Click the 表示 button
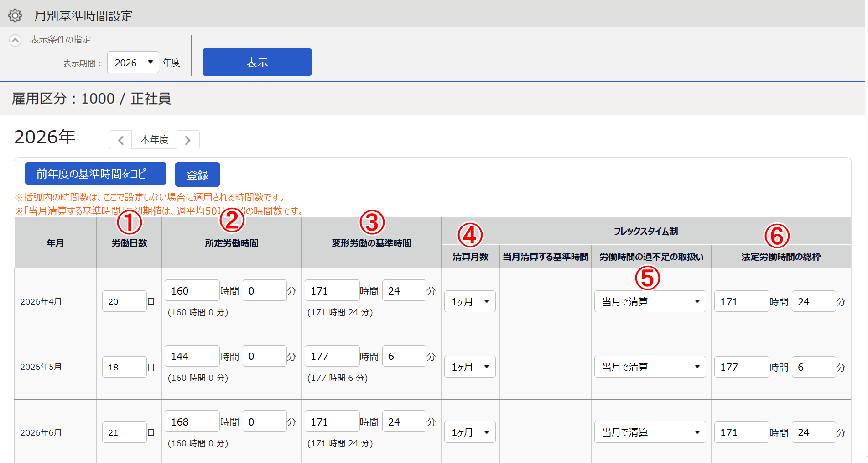 pos(257,62)
